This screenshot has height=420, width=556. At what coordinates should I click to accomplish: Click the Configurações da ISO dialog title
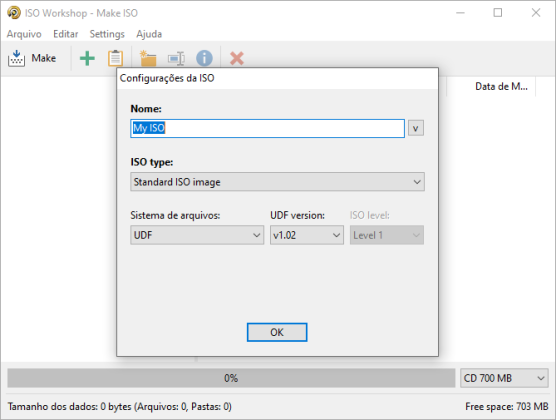167,78
